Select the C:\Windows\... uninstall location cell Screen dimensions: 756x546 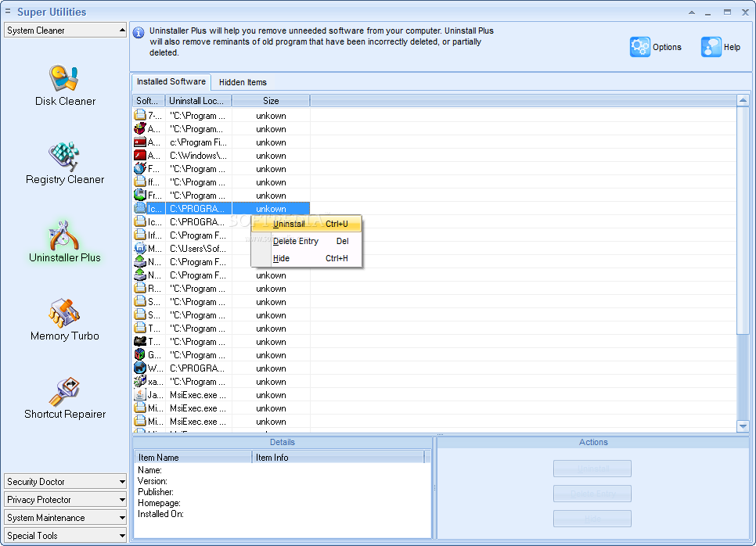click(198, 155)
